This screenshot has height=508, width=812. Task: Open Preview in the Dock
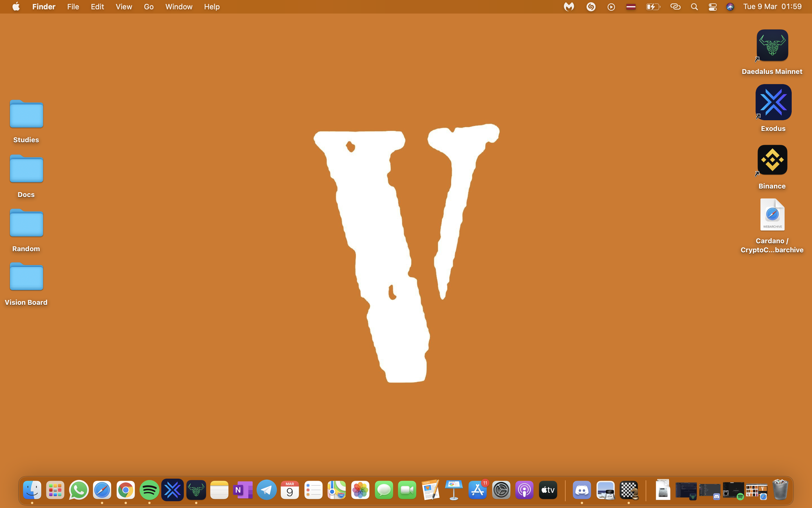click(x=605, y=490)
